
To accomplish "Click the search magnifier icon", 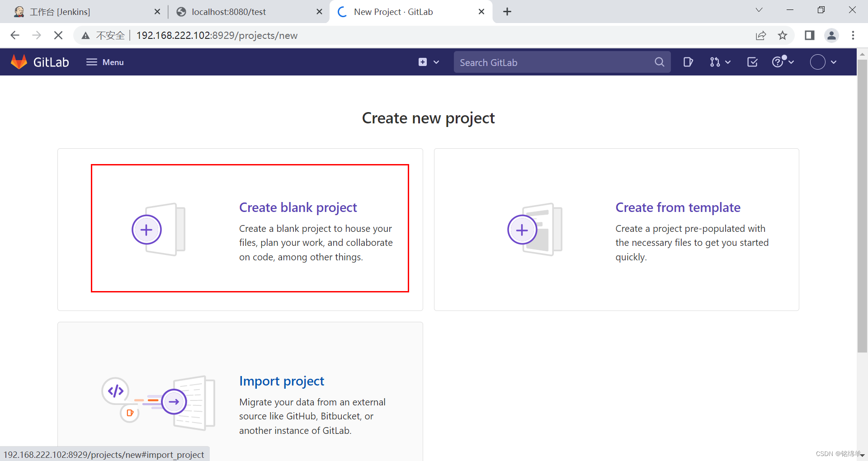I will (660, 62).
